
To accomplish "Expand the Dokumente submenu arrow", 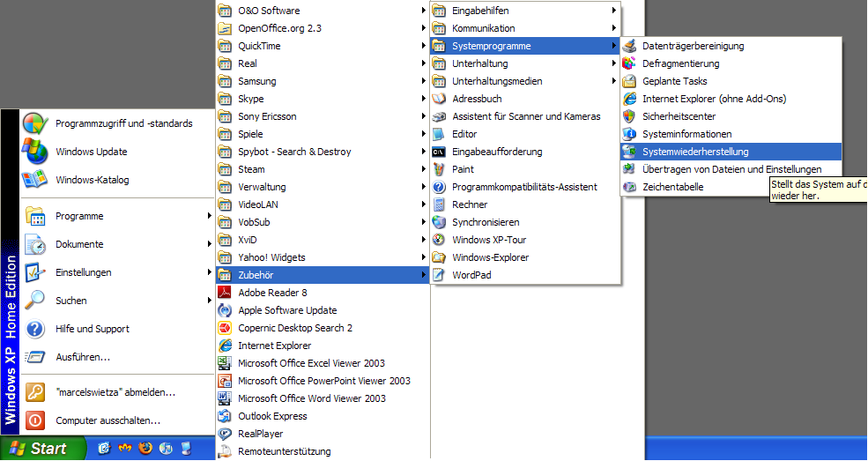I will [210, 244].
